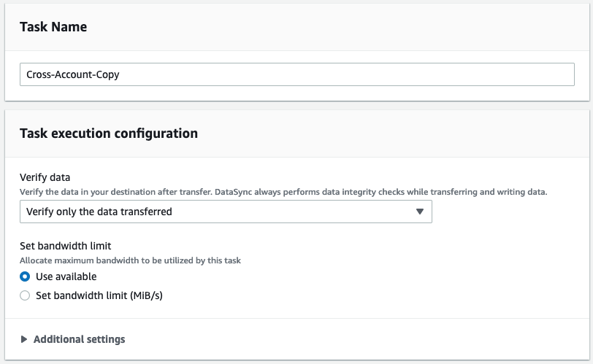Click the "Task Name" panel heading
The image size is (593, 364).
pos(53,27)
